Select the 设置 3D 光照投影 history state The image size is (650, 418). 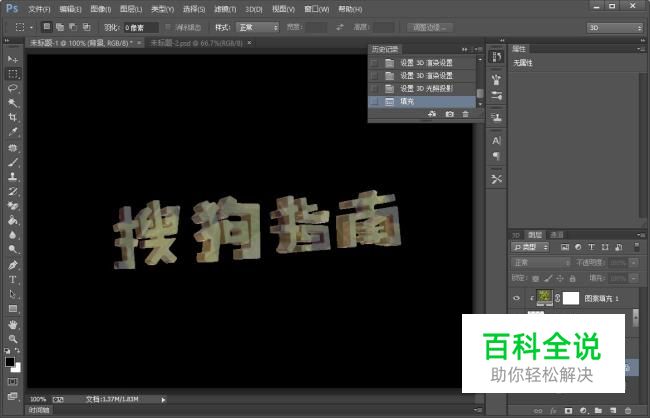426,88
